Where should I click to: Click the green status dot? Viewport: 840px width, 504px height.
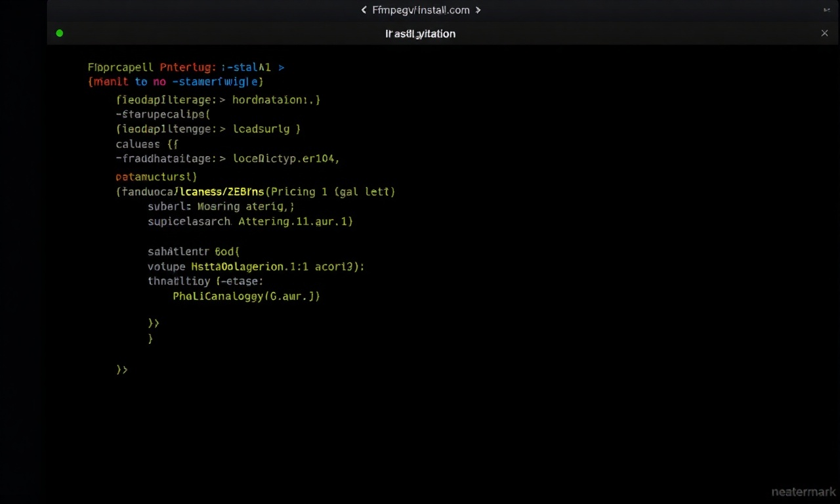pyautogui.click(x=60, y=33)
